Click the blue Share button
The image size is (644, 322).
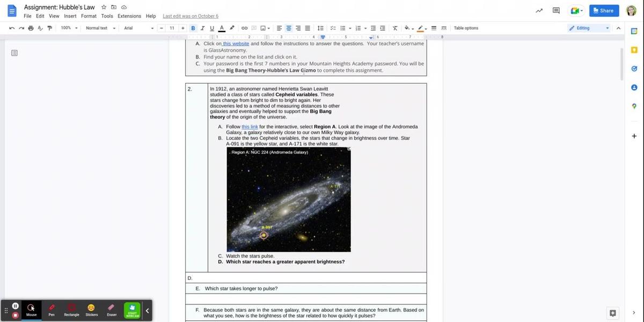coord(604,11)
